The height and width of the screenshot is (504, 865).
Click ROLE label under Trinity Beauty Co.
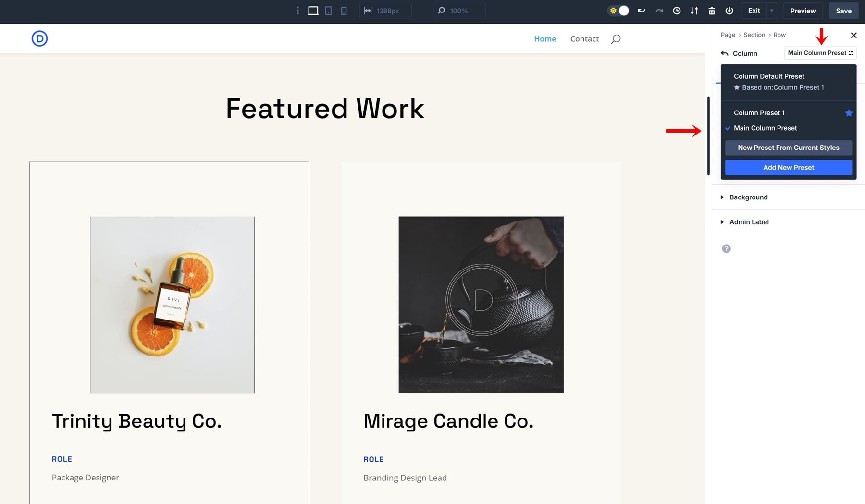pyautogui.click(x=62, y=459)
